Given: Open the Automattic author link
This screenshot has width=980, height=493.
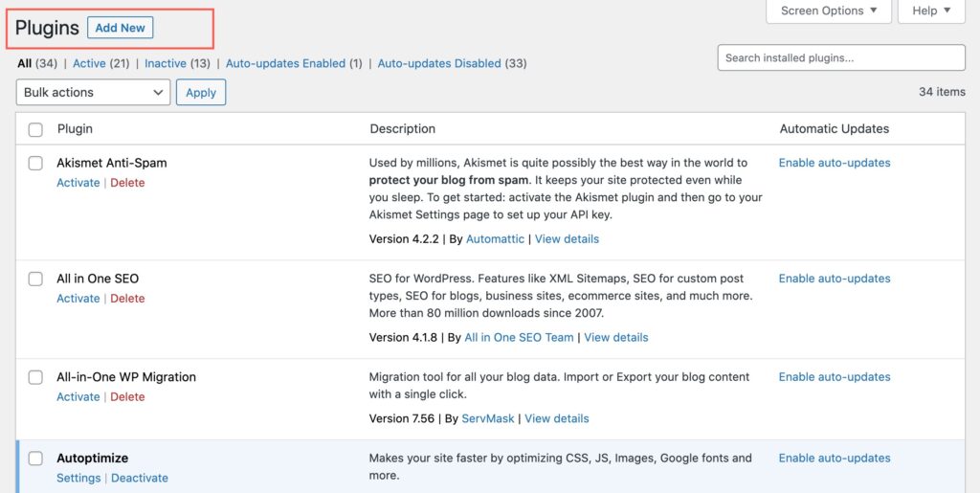Looking at the screenshot, I should tap(495, 238).
